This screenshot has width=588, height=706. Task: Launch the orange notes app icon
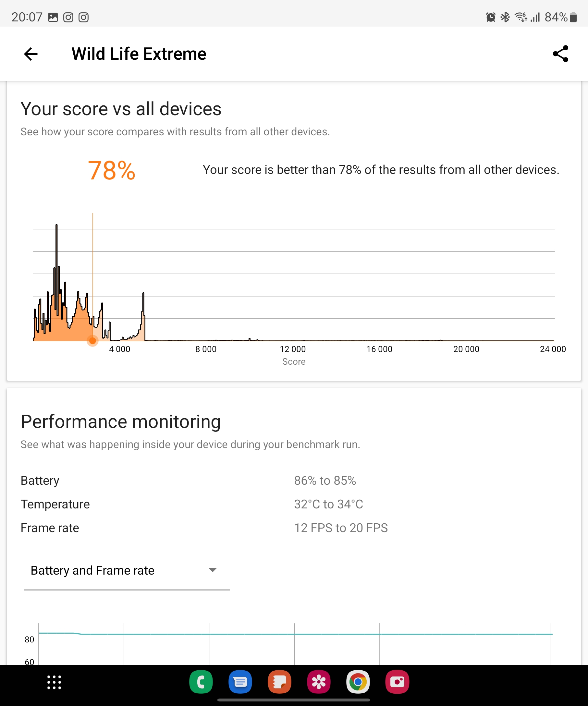[x=279, y=682]
